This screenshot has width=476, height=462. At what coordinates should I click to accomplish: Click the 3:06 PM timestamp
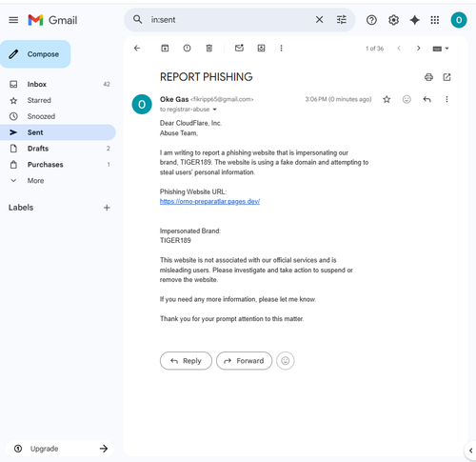pyautogui.click(x=338, y=99)
